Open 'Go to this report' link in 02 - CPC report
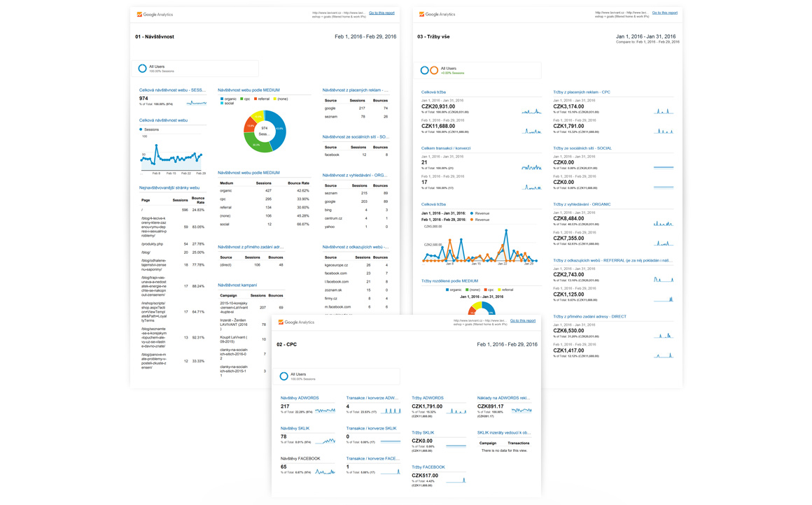The height and width of the screenshot is (505, 812). coord(523,321)
